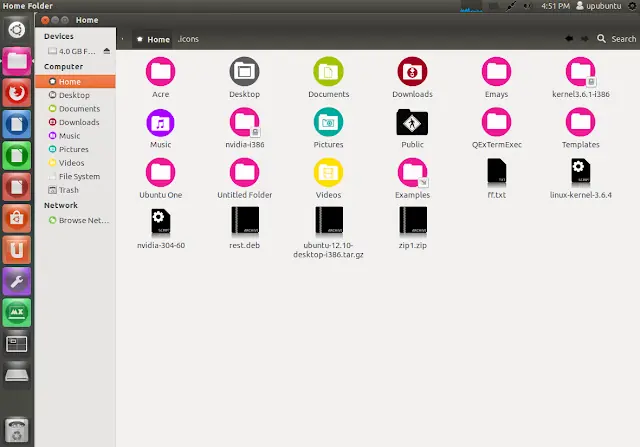640x447 pixels.
Task: Open the Acre folder
Action: point(160,72)
